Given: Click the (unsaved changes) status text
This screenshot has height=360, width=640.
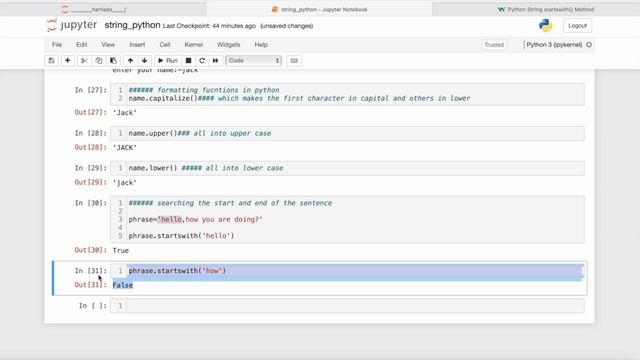Looking at the screenshot, I should [287, 26].
